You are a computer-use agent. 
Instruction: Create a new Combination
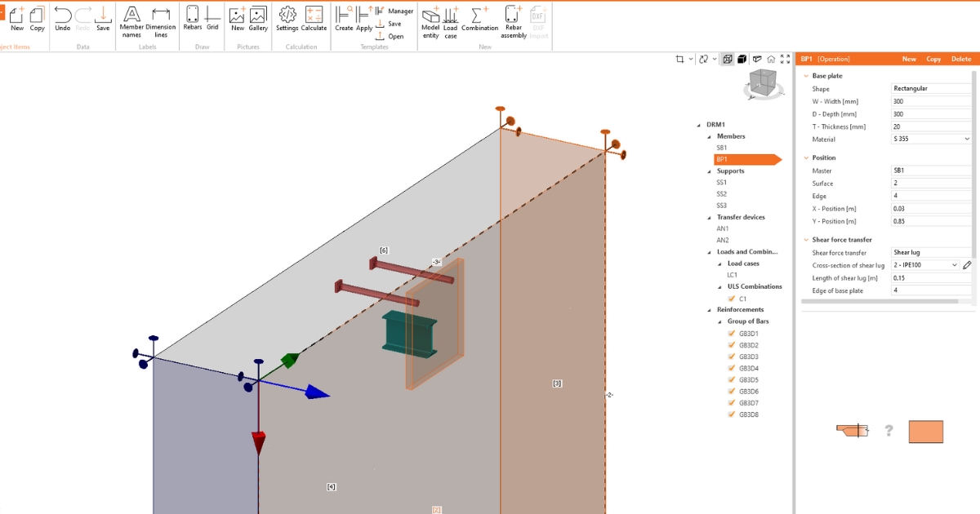pos(479,18)
